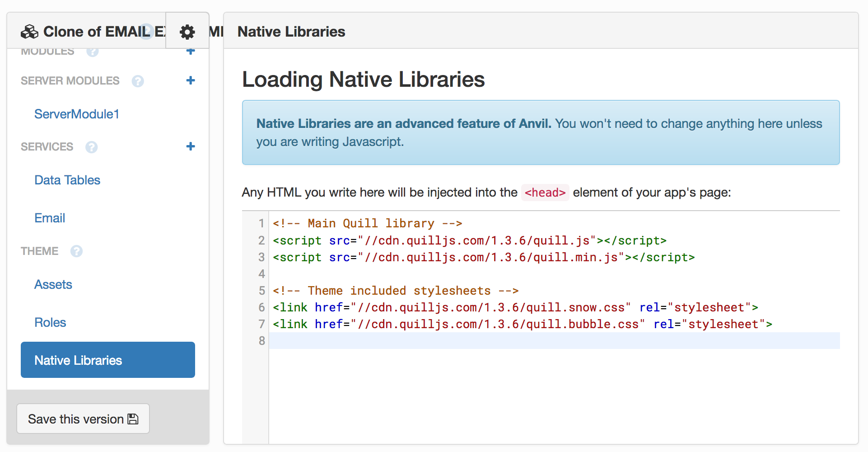Click the quill.min.js script line 3

484,257
